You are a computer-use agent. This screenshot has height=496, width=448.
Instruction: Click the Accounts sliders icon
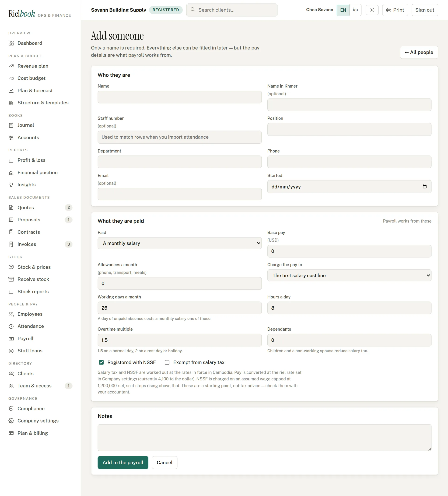[11, 138]
